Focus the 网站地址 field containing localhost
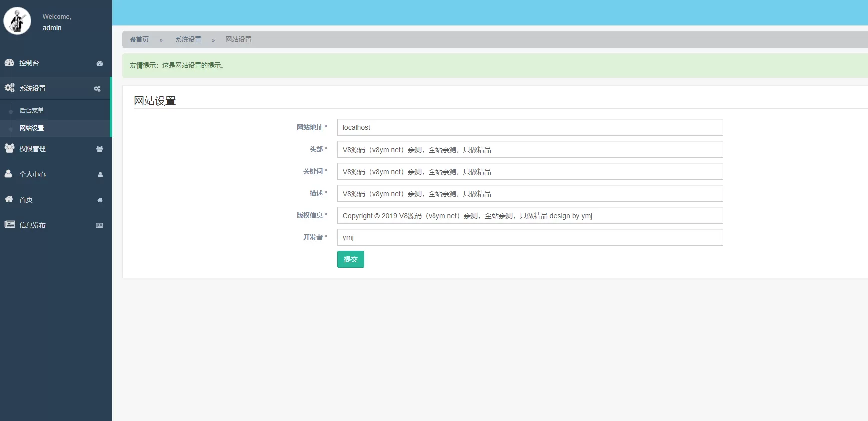The height and width of the screenshot is (421, 868). tap(529, 127)
